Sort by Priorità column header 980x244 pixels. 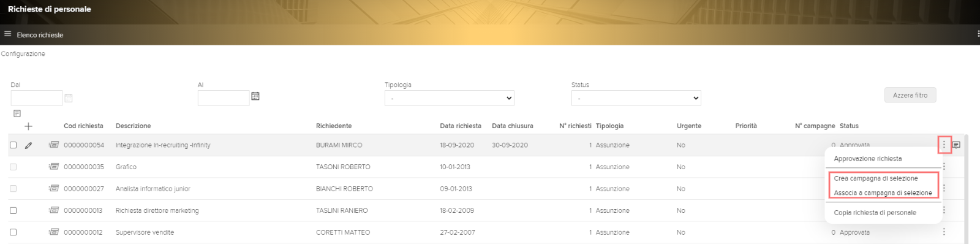[x=746, y=126]
